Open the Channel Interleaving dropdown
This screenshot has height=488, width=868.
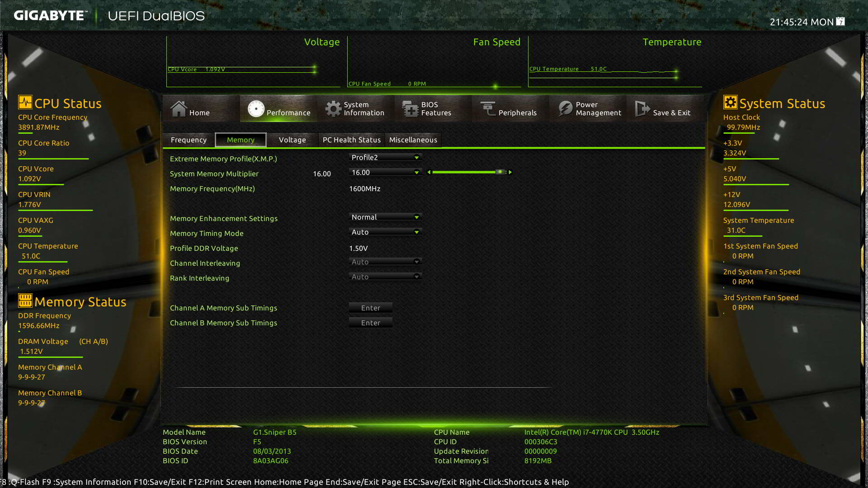click(385, 262)
